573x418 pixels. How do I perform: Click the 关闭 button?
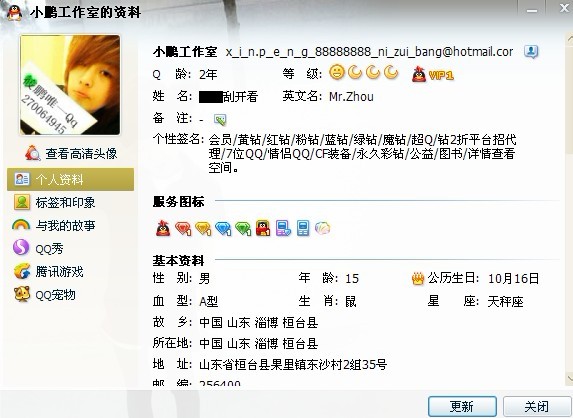536,406
